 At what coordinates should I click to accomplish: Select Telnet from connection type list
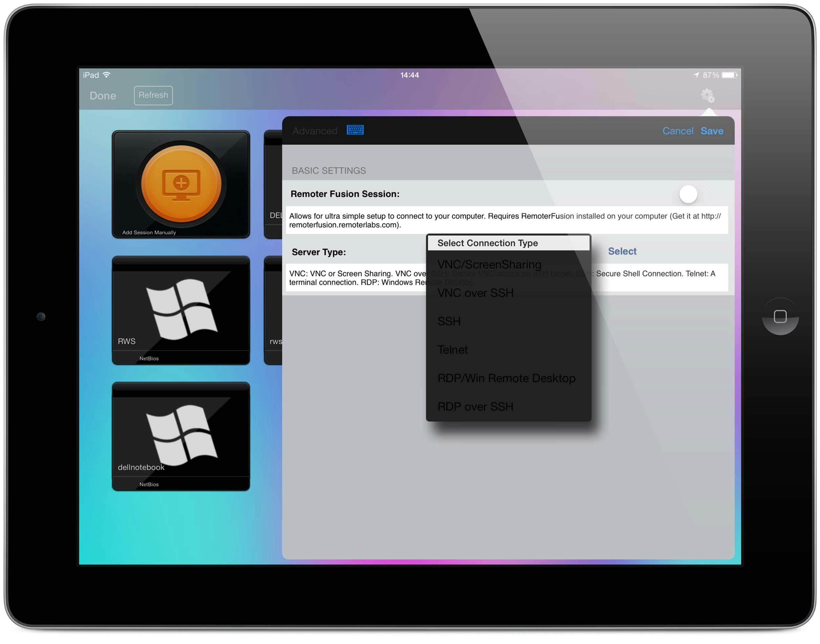(x=452, y=350)
